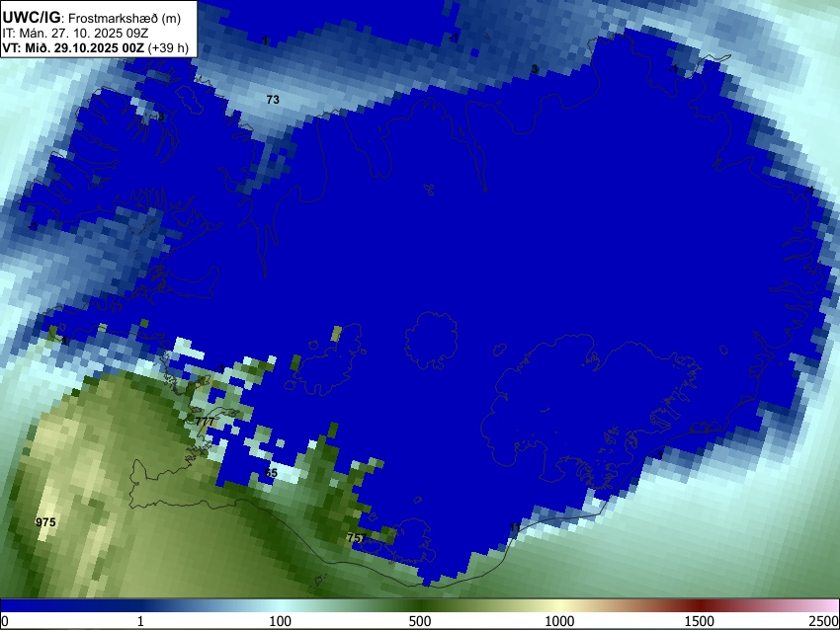This screenshot has width=840, height=630.
Task: Click the map value '73'
Action: point(273,100)
